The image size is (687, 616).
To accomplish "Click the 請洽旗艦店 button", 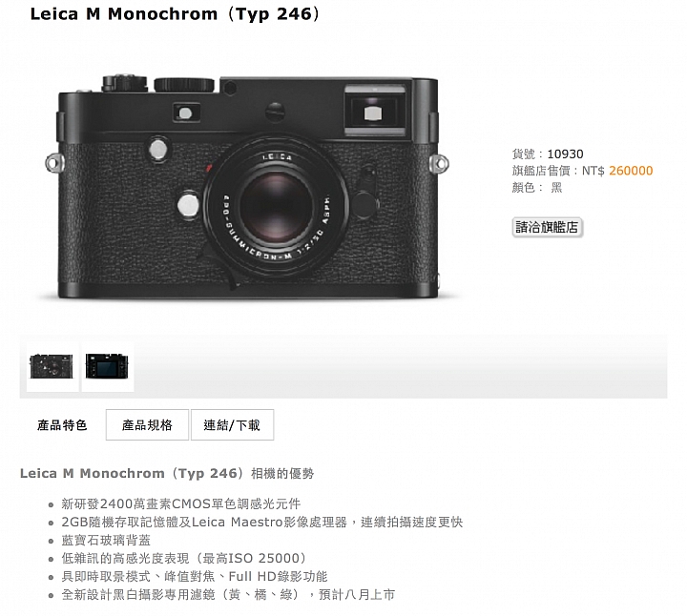I will click(548, 227).
